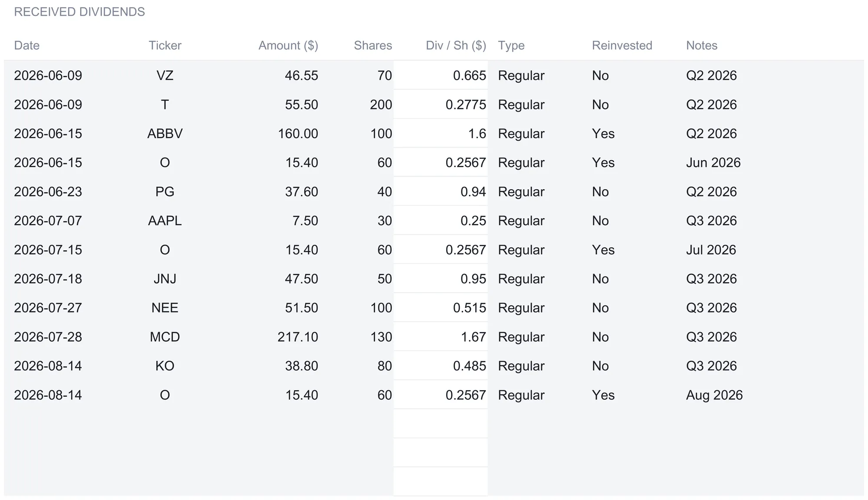The image size is (868, 500).
Task: Click the Reinvested column header
Action: pyautogui.click(x=622, y=46)
